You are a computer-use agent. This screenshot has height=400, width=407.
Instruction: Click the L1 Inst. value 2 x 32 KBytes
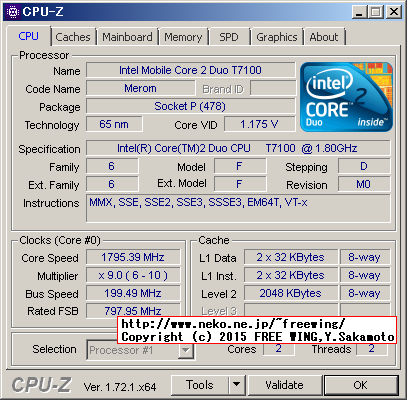click(291, 275)
